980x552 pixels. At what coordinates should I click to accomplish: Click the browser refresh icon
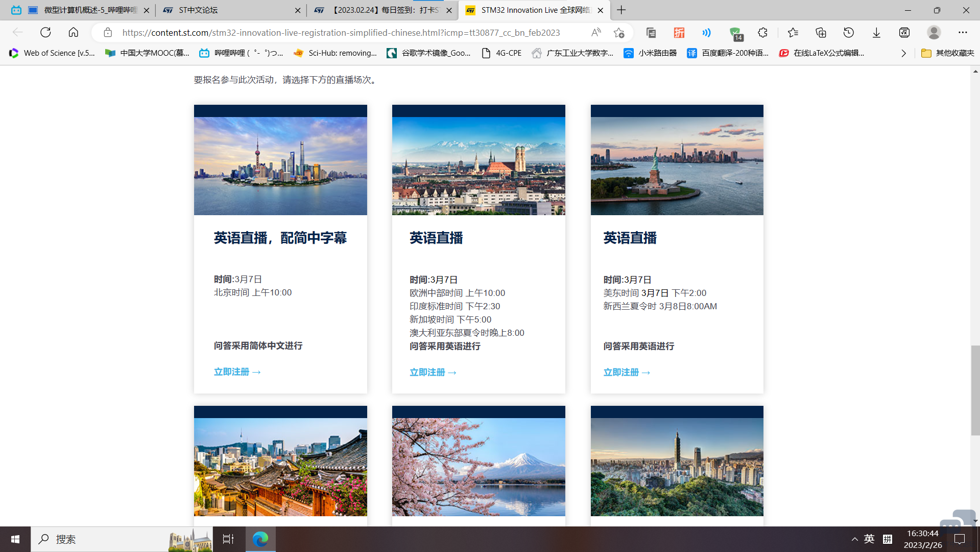coord(45,32)
